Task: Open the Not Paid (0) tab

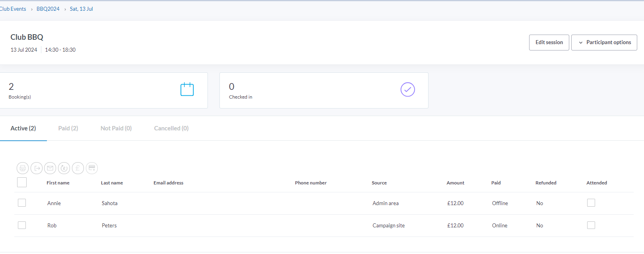Action: click(x=116, y=128)
